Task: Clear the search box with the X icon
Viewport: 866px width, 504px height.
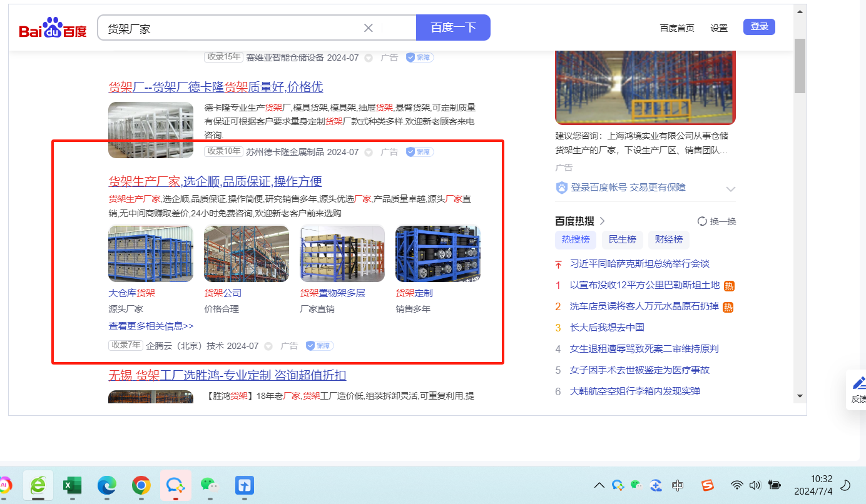Action: [369, 28]
